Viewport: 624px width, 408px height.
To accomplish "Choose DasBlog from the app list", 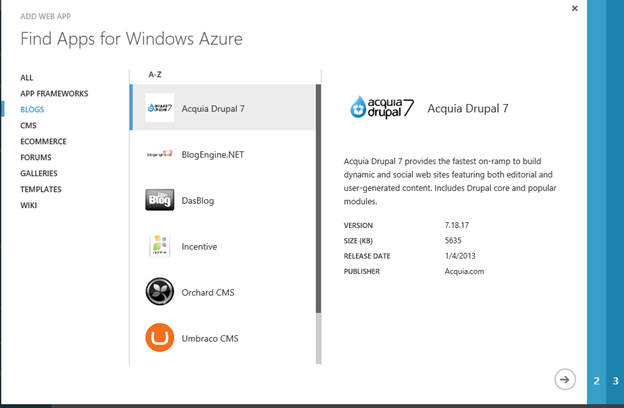I will (x=223, y=200).
